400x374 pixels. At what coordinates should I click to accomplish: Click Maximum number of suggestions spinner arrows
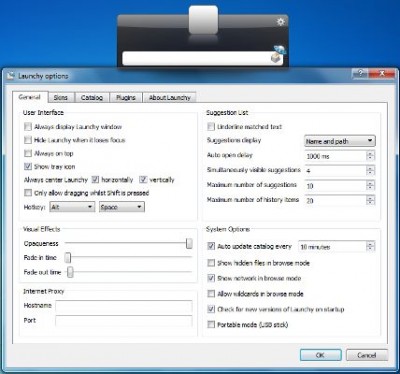[x=370, y=185]
